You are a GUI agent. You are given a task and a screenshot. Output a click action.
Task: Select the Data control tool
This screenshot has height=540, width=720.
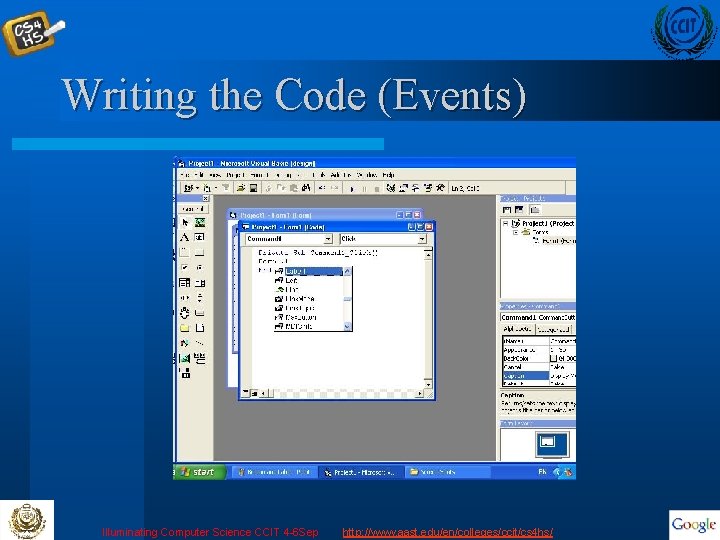[200, 359]
